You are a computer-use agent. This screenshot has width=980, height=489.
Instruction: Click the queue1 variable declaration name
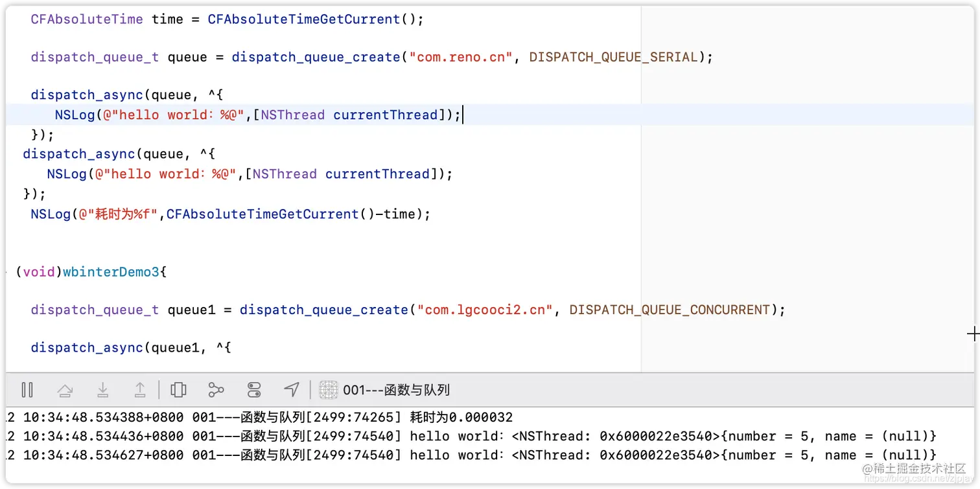coord(191,310)
